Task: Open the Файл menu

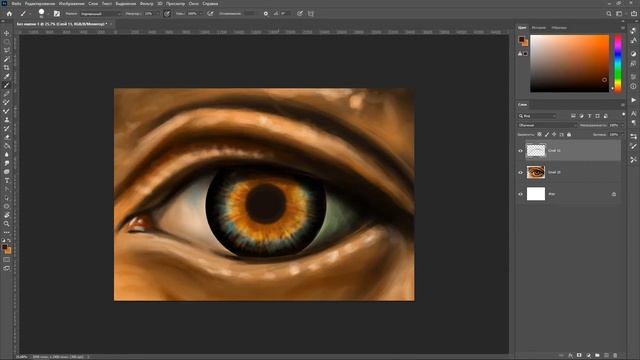Action: click(16, 3)
